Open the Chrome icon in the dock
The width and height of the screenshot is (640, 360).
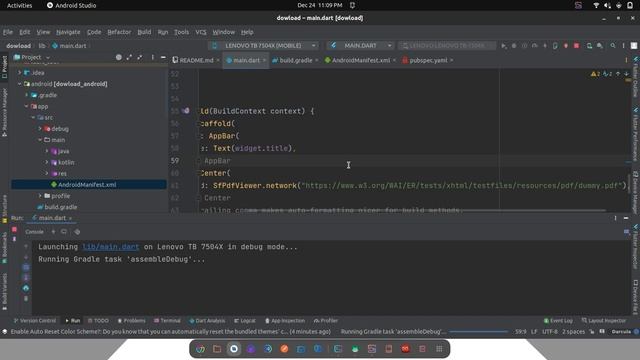click(x=200, y=349)
